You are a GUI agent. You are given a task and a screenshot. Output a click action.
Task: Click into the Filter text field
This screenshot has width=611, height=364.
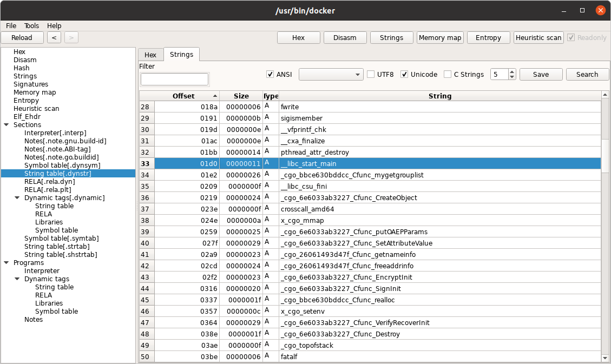pos(174,79)
